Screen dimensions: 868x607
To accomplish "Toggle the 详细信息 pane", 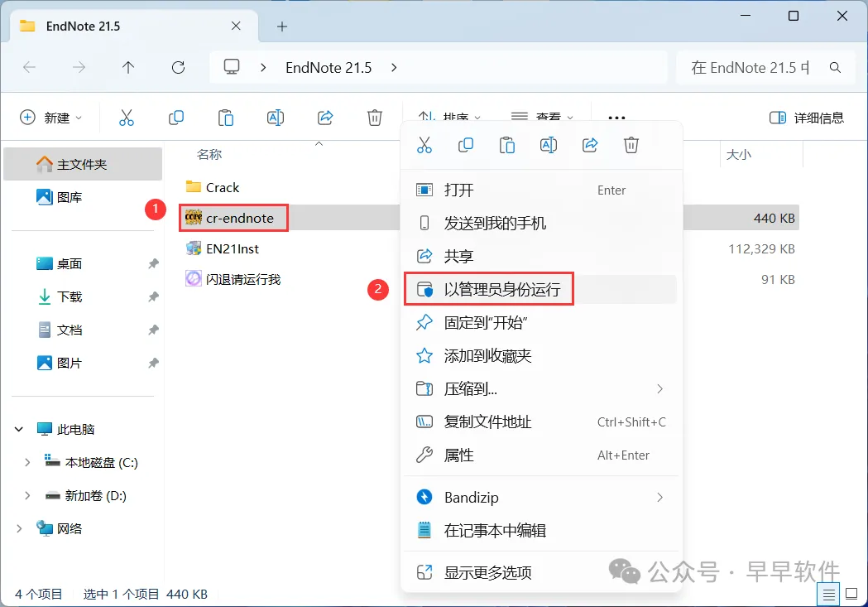I will pyautogui.click(x=807, y=118).
